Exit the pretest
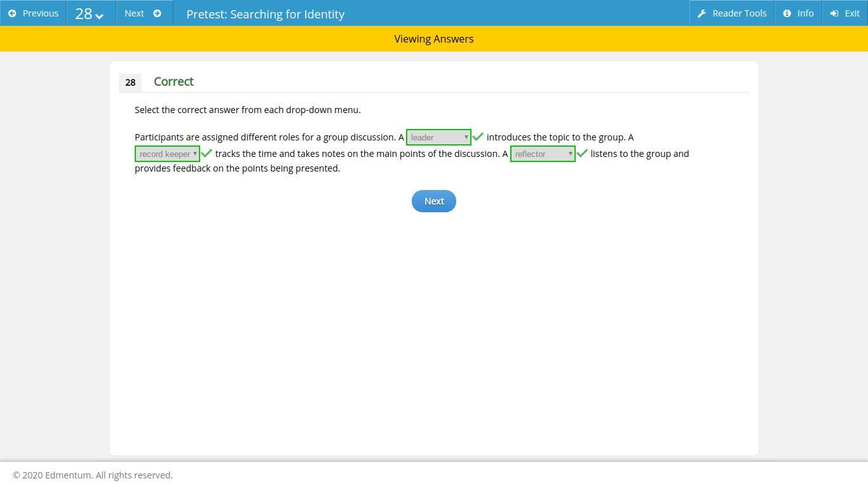Screen dimensions: 868x488 (845, 13)
